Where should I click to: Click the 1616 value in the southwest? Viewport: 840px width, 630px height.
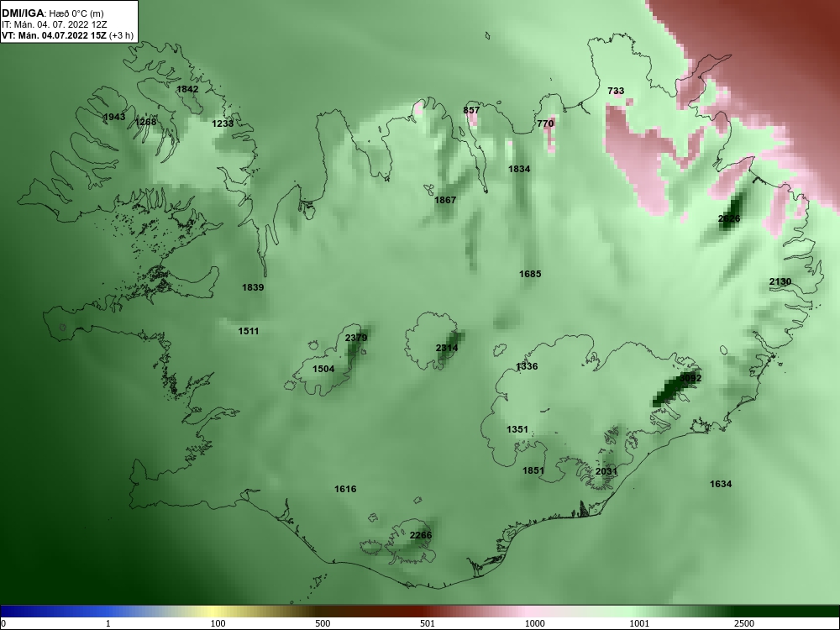(345, 489)
